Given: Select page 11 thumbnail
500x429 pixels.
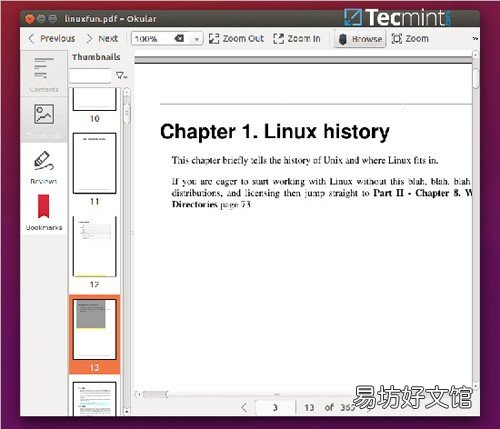Looking at the screenshot, I should [x=94, y=163].
